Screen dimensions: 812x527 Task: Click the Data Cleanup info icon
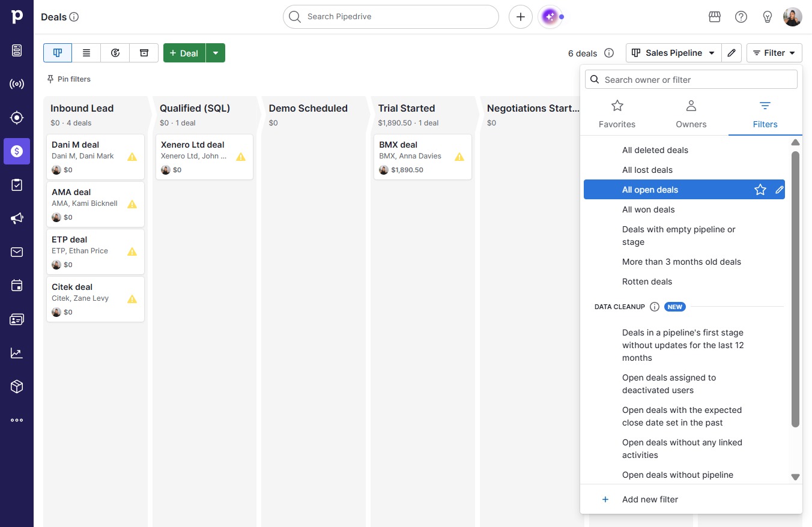pyautogui.click(x=655, y=307)
